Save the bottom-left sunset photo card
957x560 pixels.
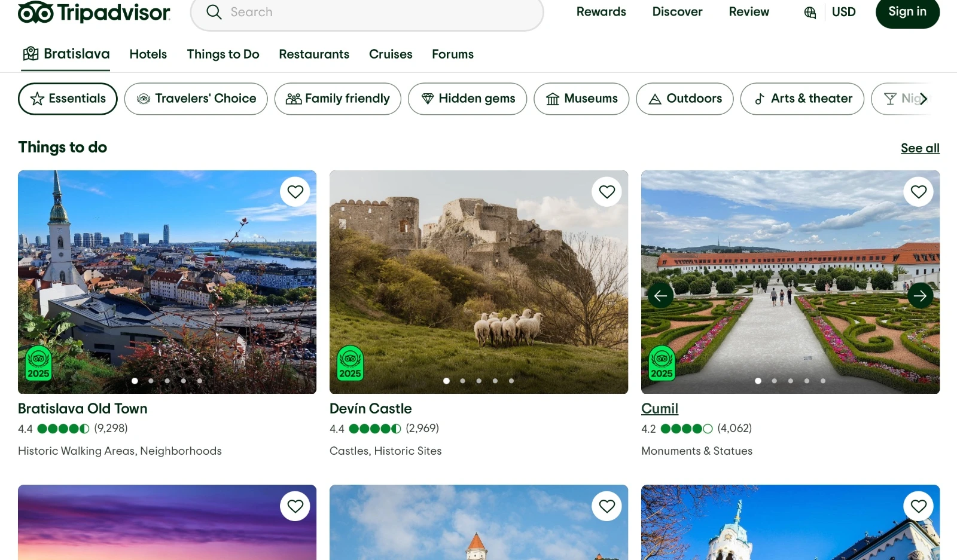295,506
